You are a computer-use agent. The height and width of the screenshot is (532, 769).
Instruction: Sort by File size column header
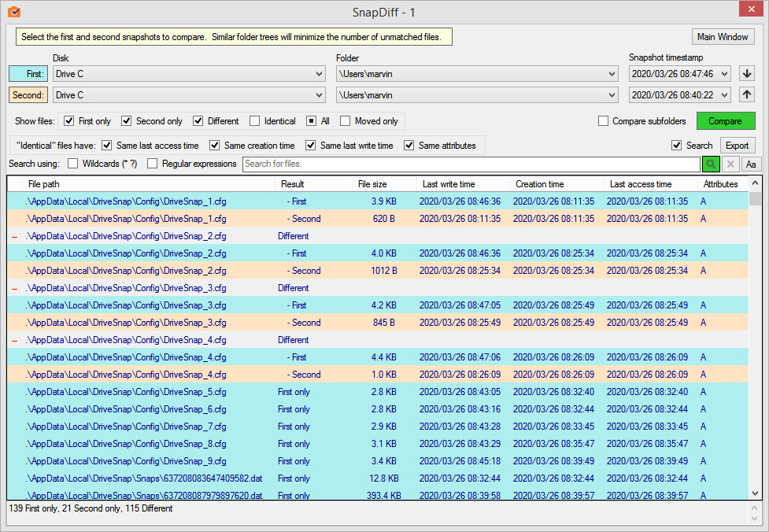point(384,184)
